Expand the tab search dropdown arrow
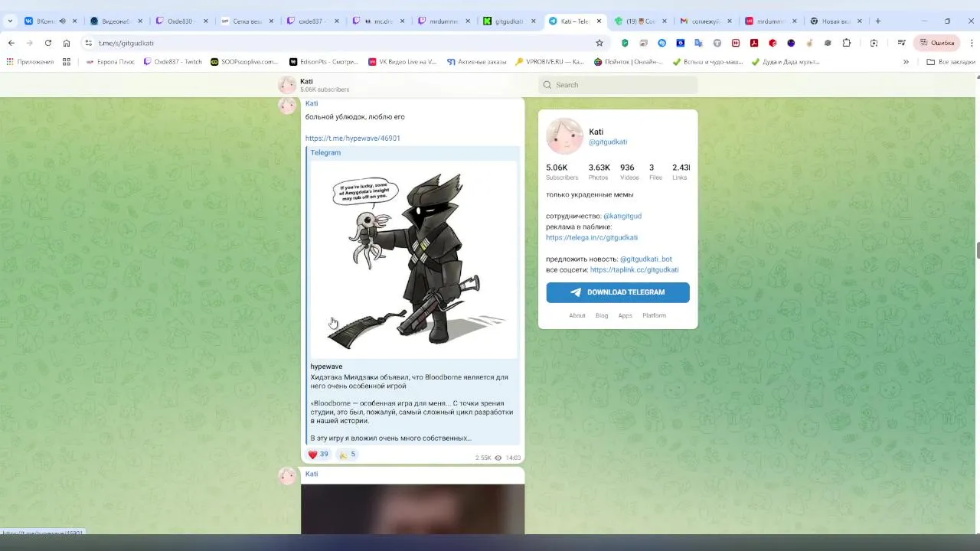980x551 pixels. click(x=10, y=21)
